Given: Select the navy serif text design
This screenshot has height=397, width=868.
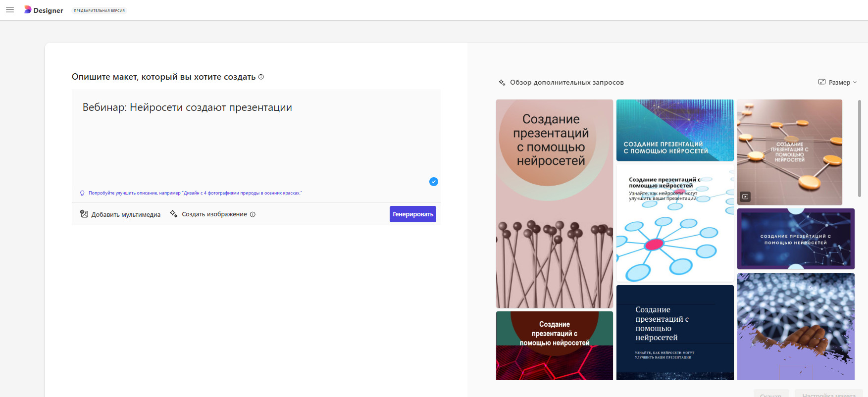Looking at the screenshot, I should click(x=675, y=333).
